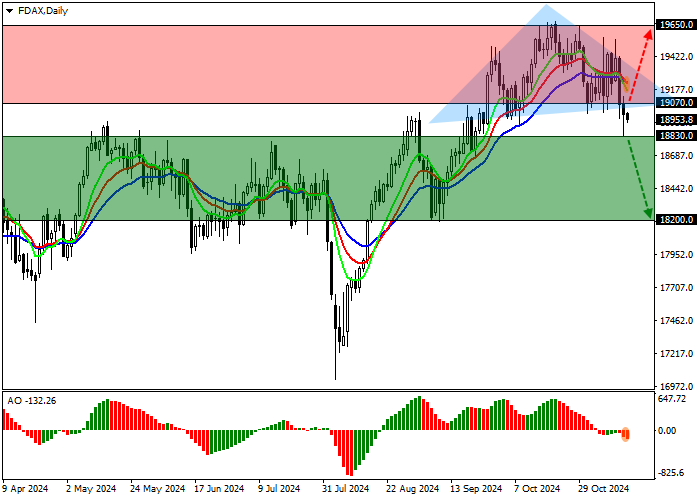Click the -825.6 oscillator scale value
Image resolution: width=700 pixels, height=500 pixels.
point(671,472)
